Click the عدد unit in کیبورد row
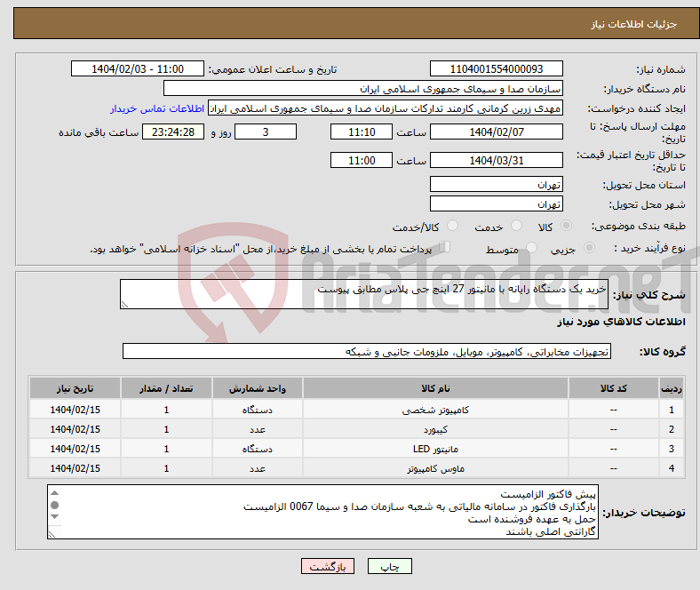The height and width of the screenshot is (590, 700). click(257, 429)
